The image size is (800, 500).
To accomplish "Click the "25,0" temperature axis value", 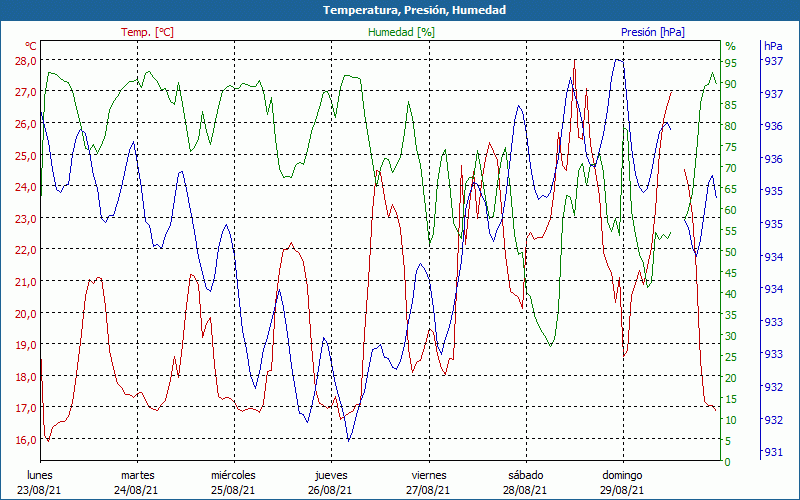I will [x=27, y=156].
